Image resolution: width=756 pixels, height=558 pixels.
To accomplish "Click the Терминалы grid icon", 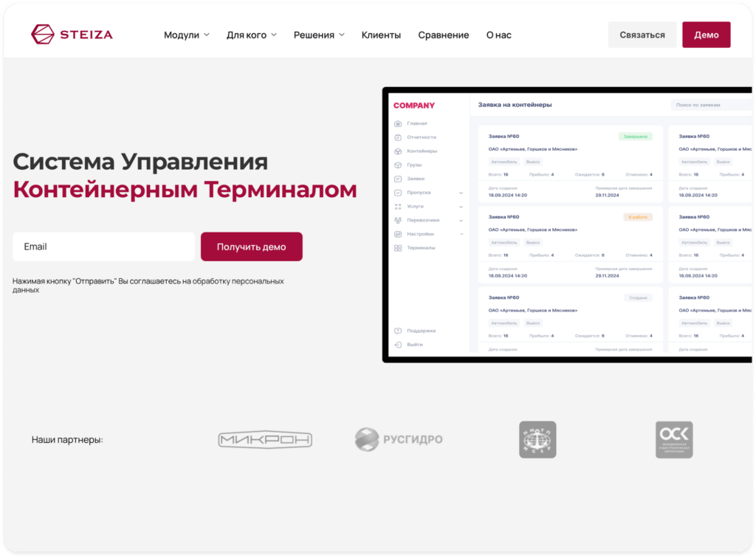I will tap(398, 248).
